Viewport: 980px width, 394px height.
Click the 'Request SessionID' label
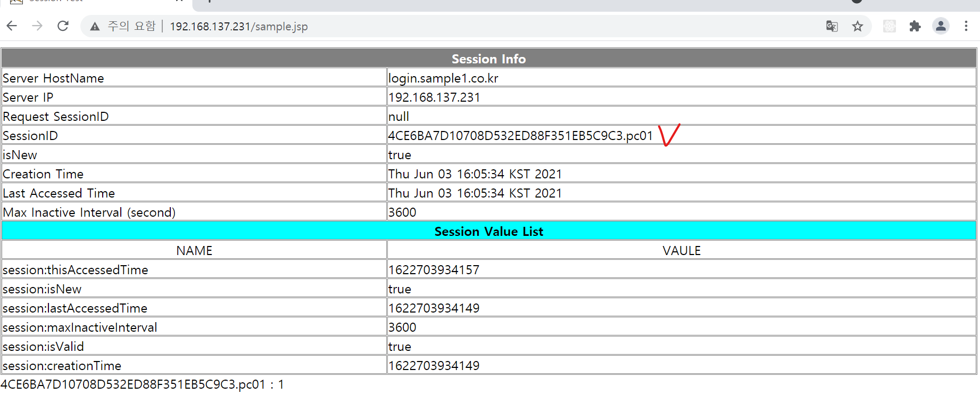coord(56,117)
